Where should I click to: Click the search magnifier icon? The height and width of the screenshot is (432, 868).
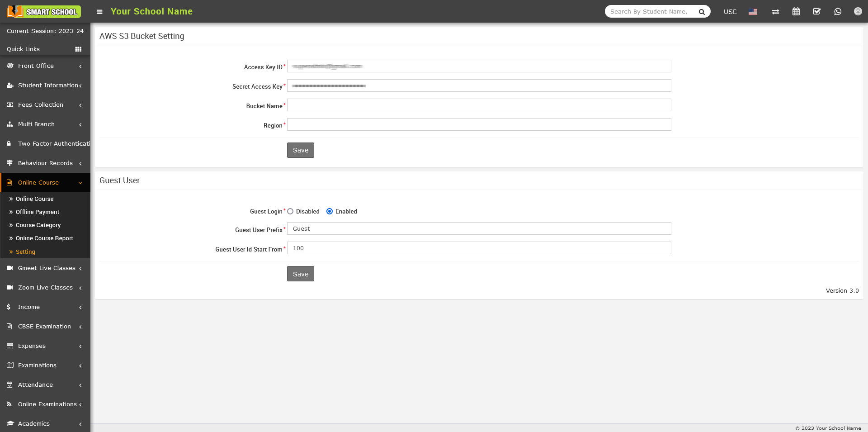[x=702, y=12]
